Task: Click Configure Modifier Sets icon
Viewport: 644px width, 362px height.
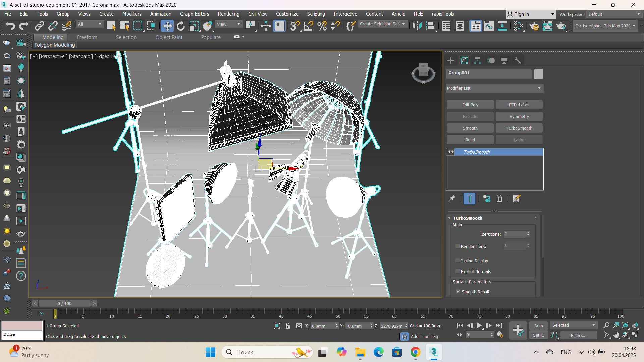Action: (516, 199)
